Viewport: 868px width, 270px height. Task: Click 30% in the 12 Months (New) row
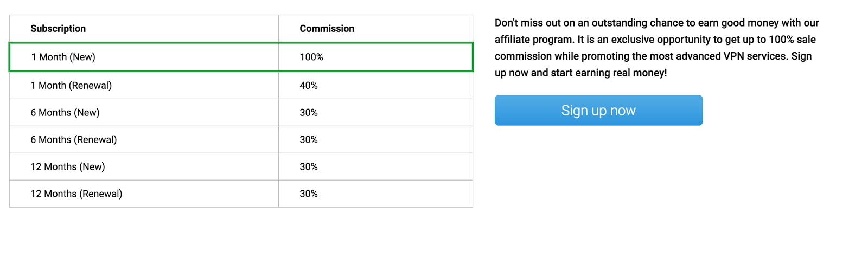point(309,167)
